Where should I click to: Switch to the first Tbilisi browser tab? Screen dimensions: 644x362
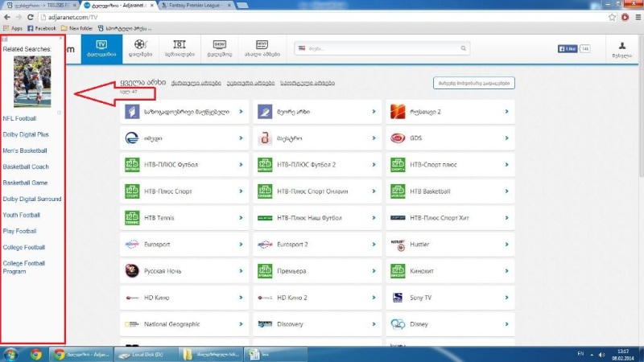(x=40, y=6)
